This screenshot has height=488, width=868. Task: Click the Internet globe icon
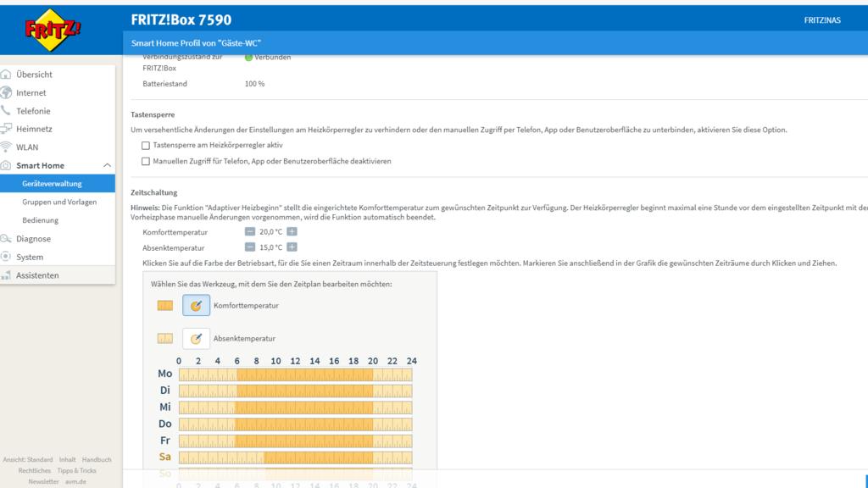pos(6,92)
